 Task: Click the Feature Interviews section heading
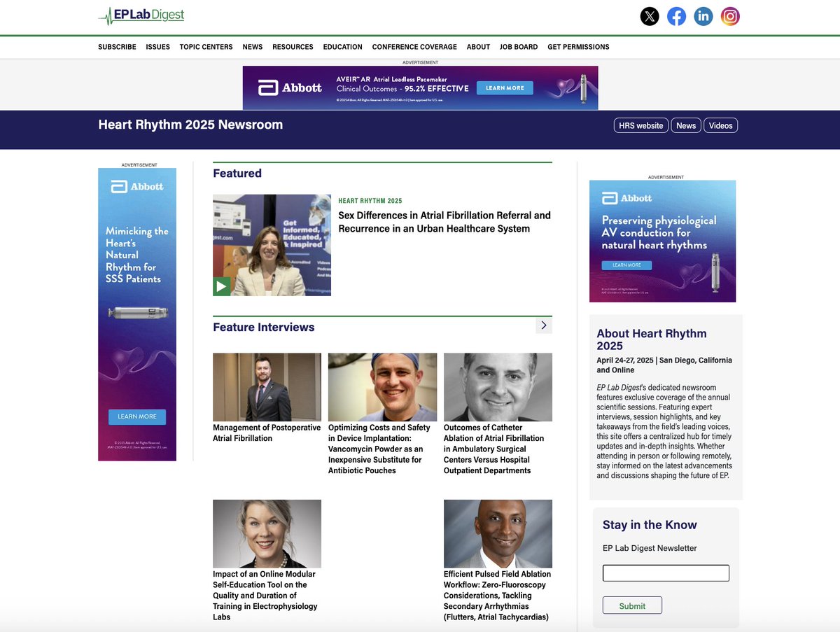[x=264, y=327]
